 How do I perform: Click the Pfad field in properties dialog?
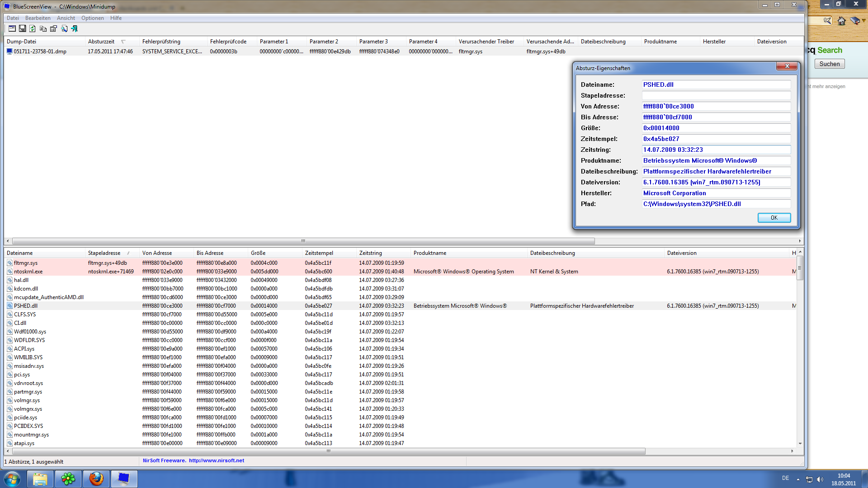coord(716,204)
